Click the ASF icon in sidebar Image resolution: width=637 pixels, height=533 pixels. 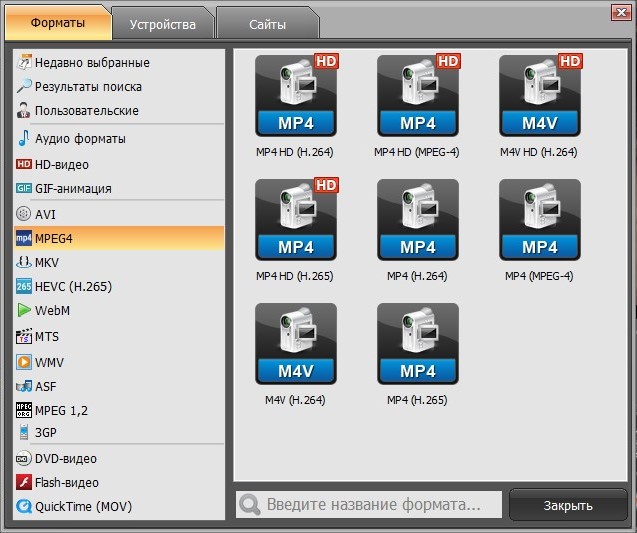[24, 386]
